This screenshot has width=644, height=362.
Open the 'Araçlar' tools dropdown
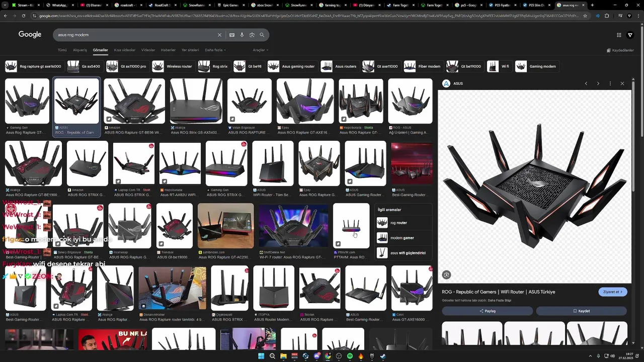pyautogui.click(x=260, y=50)
